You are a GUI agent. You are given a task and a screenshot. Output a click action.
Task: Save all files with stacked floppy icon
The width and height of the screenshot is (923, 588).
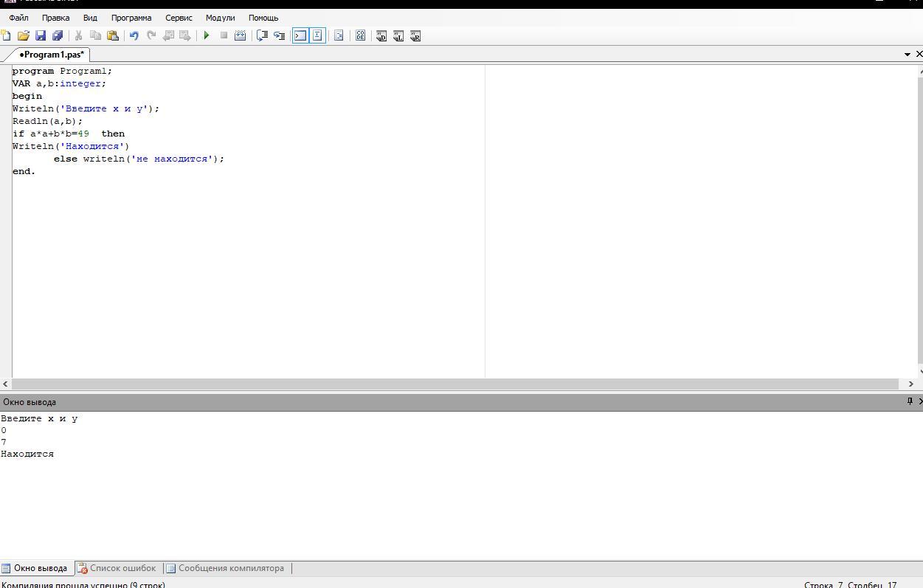click(58, 35)
